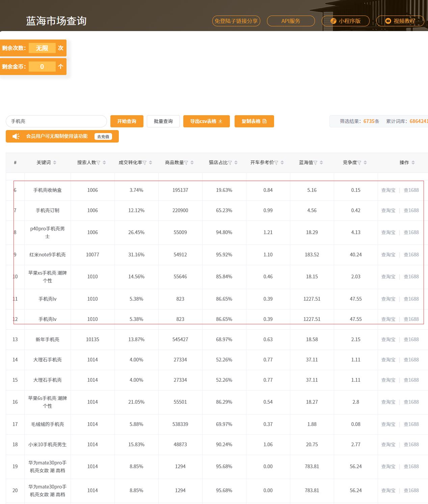Open filter funnel for 猫店占比 column
428x504 pixels.
pos(230,163)
